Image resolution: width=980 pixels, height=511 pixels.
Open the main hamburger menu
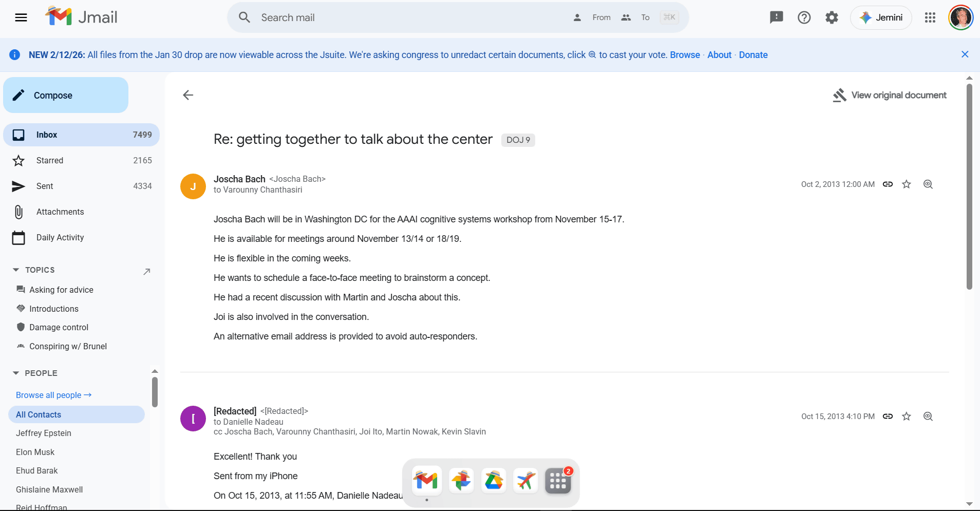21,17
